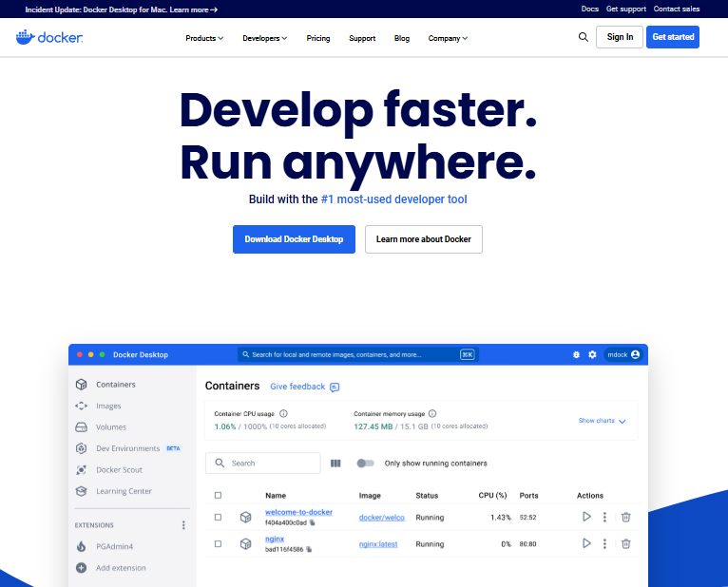Expand the Company dropdown menu

[x=448, y=38]
